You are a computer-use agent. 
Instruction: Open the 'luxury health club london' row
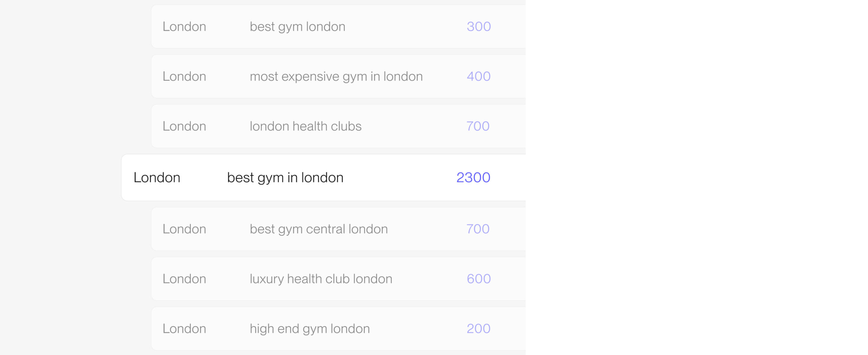pyautogui.click(x=338, y=279)
